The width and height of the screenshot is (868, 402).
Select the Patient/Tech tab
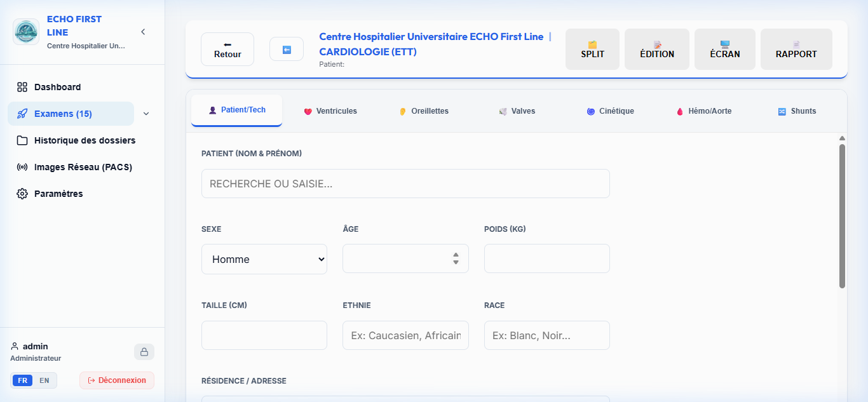coord(236,111)
